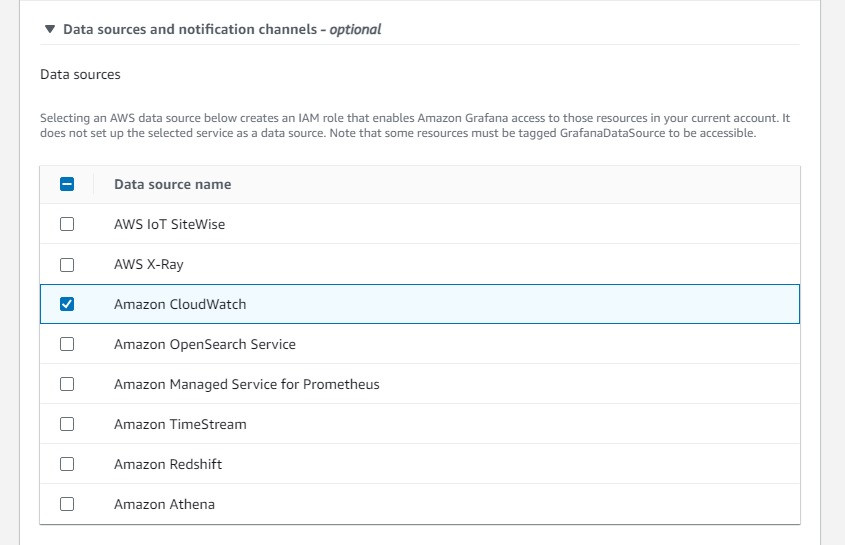Viewport: 845px width, 545px height.
Task: Click the 'AWS X-Ray' row label
Action: coord(149,265)
